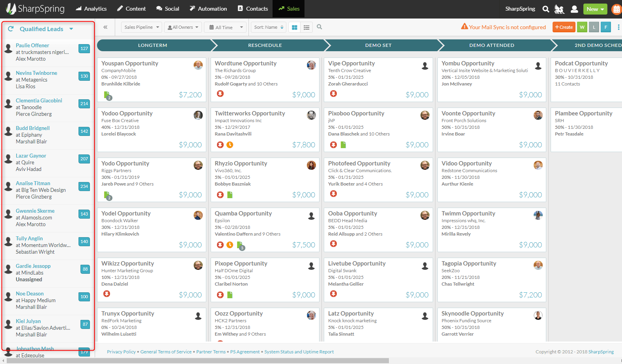Open the Contacts menu
This screenshot has height=364, width=622.
(253, 9)
